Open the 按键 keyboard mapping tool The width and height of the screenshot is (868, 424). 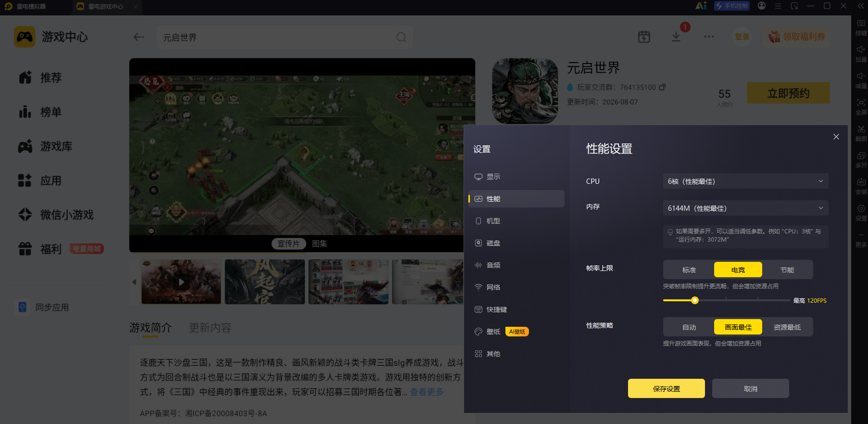click(x=861, y=27)
